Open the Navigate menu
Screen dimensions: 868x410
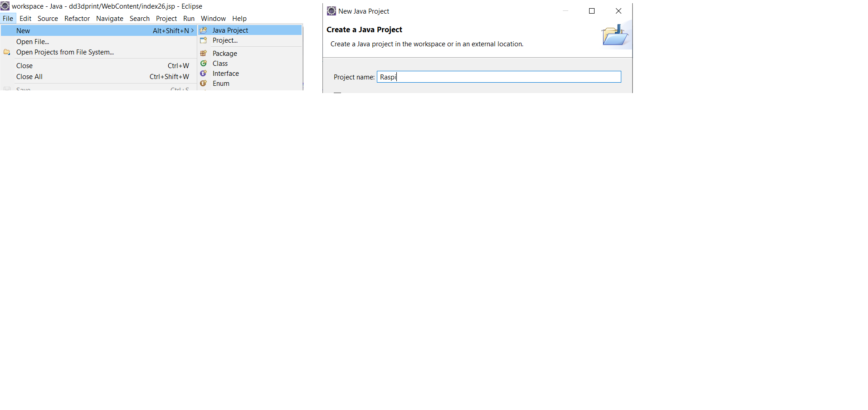pos(109,19)
